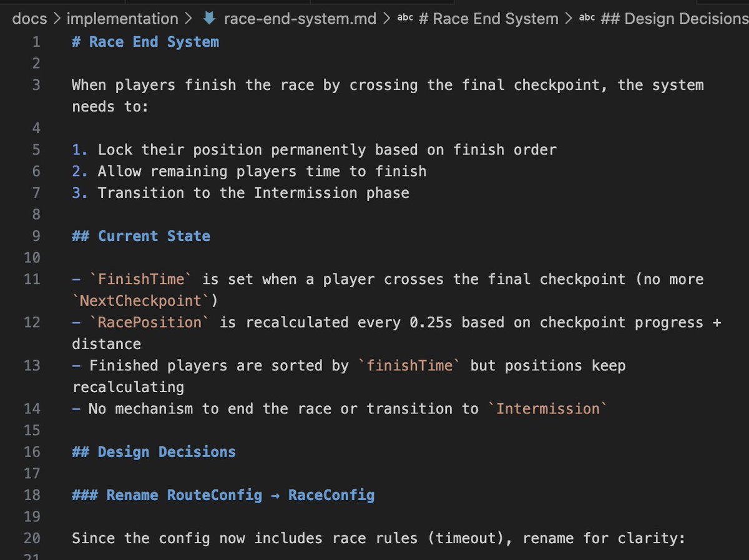
Task: Click the abc symbol icon before '## Design Decisions'
Action: [587, 18]
